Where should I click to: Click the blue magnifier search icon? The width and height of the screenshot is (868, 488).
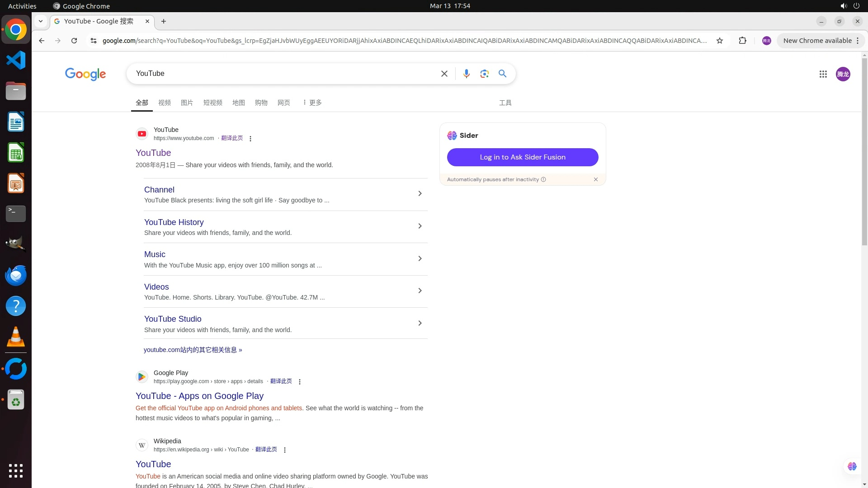tap(502, 74)
